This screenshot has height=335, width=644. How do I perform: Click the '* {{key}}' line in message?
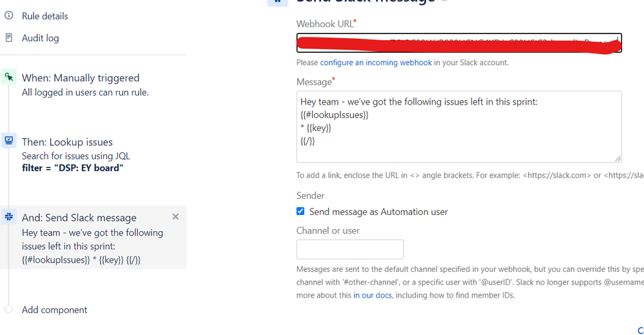pyautogui.click(x=316, y=128)
